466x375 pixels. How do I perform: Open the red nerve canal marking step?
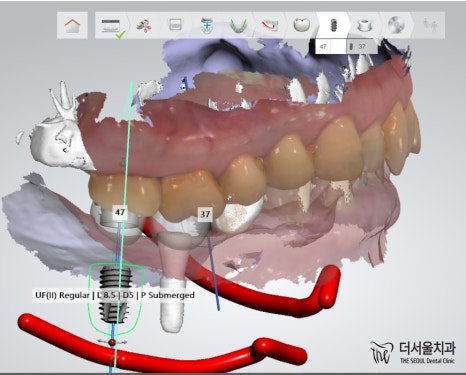(269, 25)
